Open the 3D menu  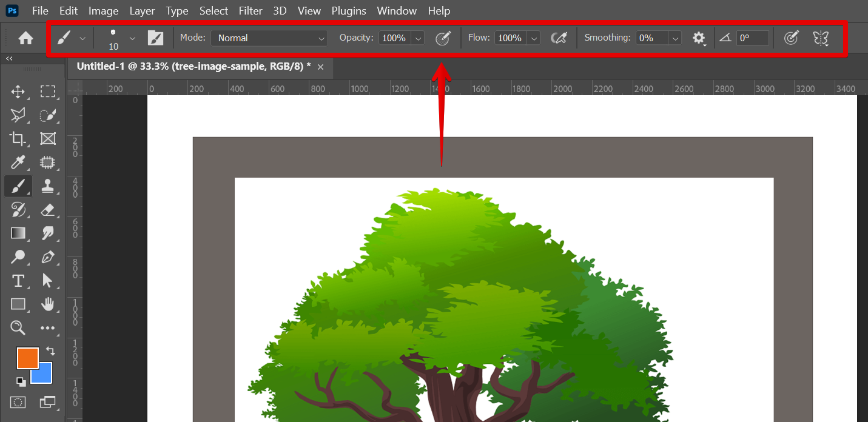pyautogui.click(x=280, y=11)
